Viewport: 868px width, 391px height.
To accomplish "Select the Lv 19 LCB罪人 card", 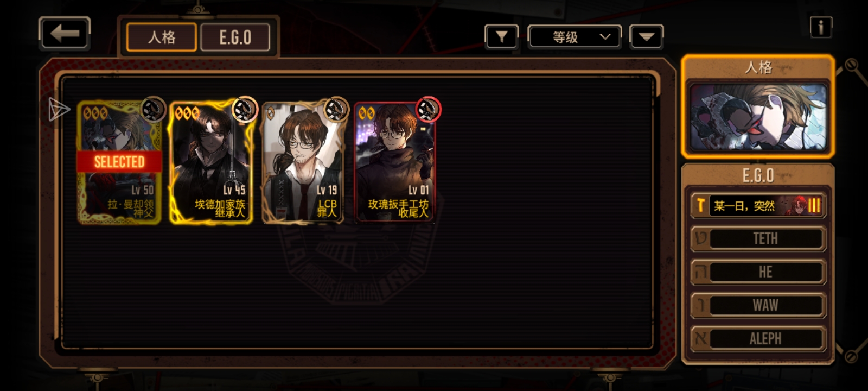I will coord(303,162).
